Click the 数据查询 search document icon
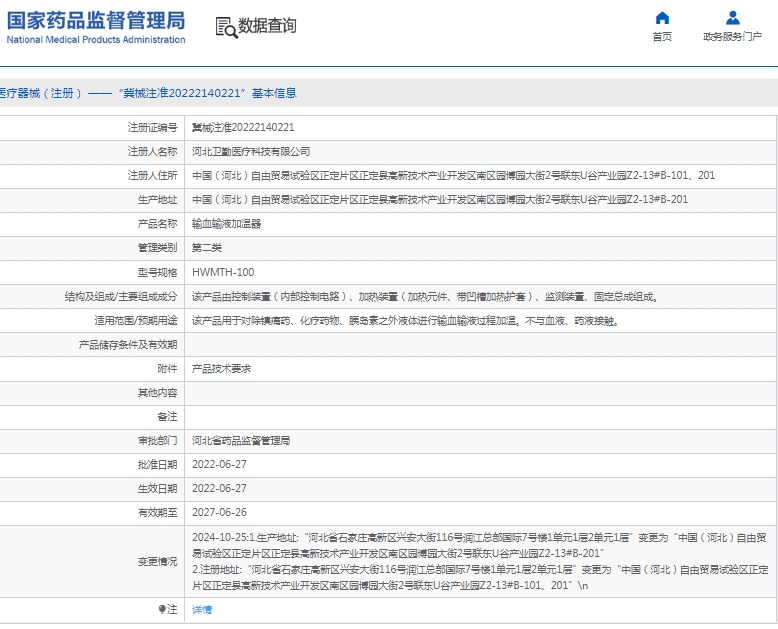 [x=226, y=27]
